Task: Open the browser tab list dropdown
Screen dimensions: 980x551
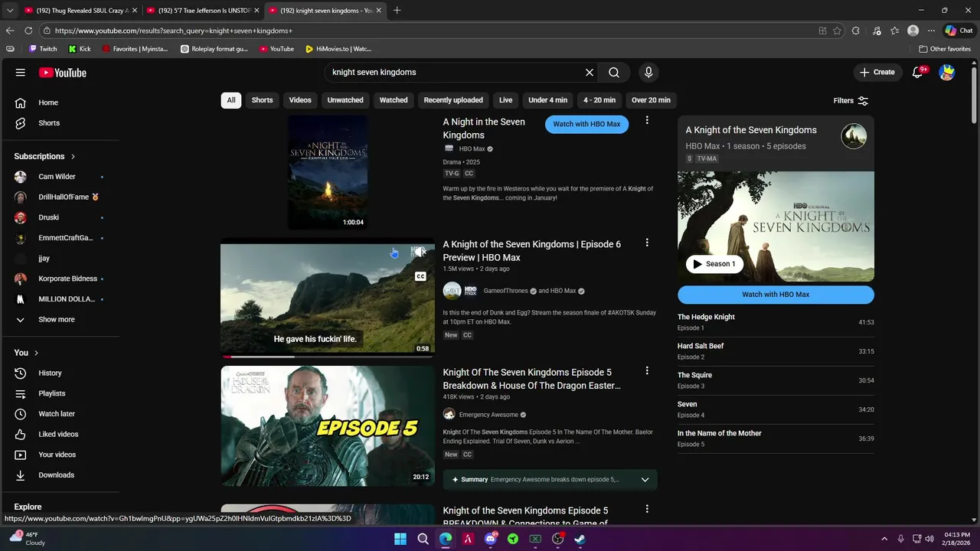Action: [10, 11]
